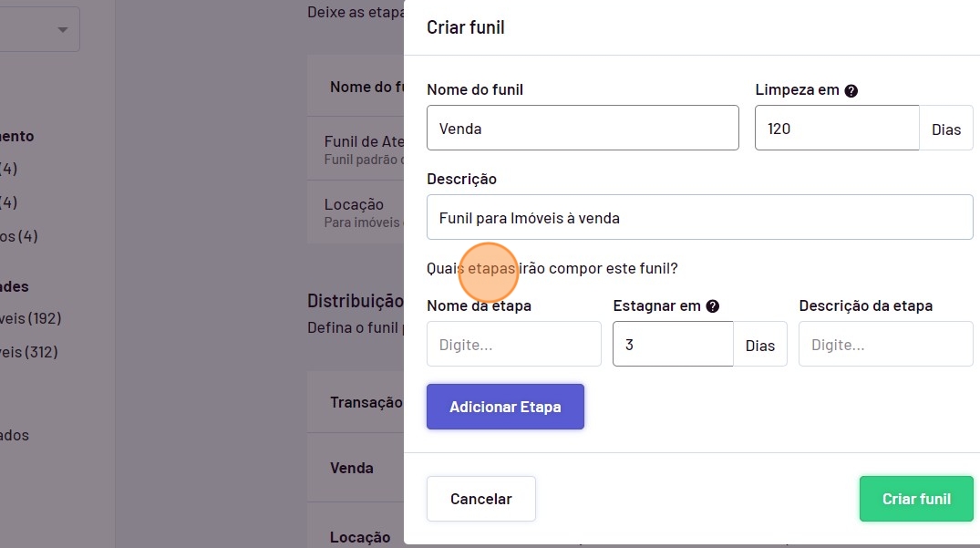The width and height of the screenshot is (980, 548).
Task: Select the Estagnar em days field showing 3
Action: click(x=672, y=345)
